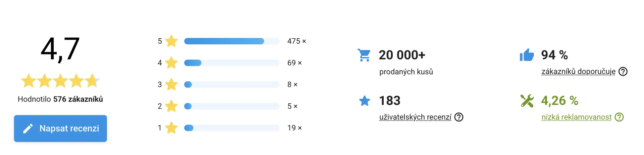Viewport: 644px width, 155px height.
Task: Select the 2-star rating bar
Action: [231, 106]
